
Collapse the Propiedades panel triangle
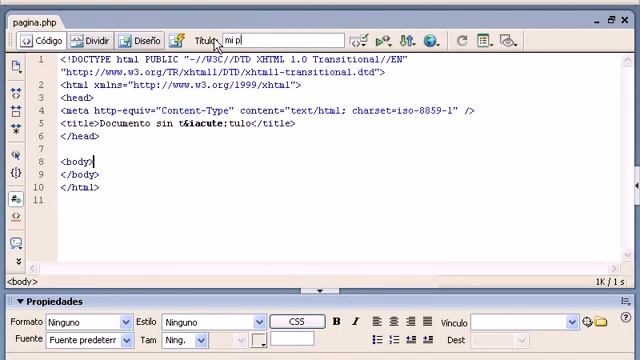(x=20, y=302)
